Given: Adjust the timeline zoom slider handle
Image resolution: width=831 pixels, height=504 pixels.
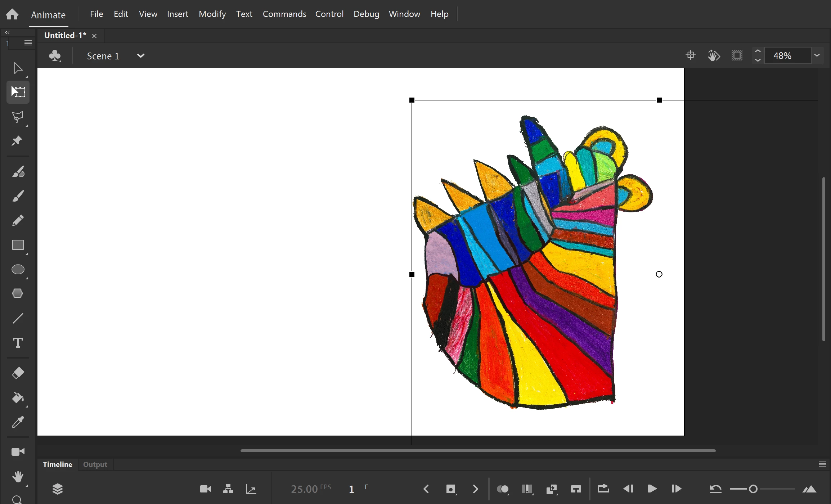Looking at the screenshot, I should (x=753, y=489).
